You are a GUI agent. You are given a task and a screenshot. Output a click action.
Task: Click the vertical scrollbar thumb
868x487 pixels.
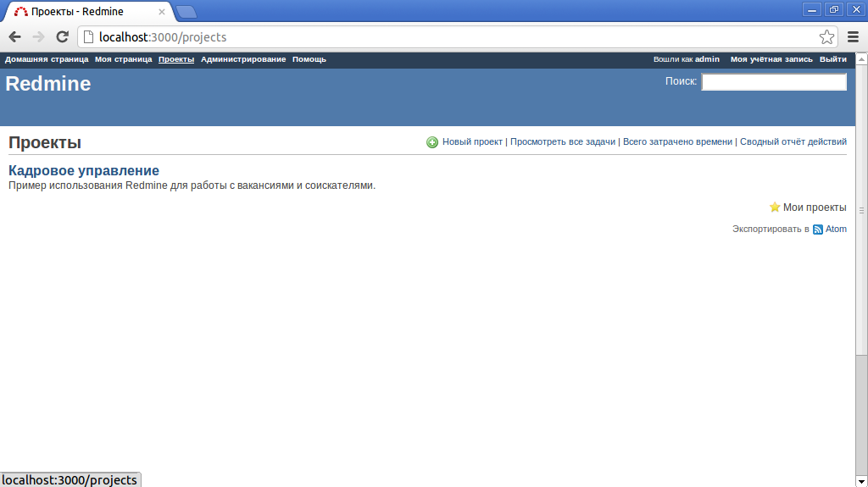pos(861,210)
